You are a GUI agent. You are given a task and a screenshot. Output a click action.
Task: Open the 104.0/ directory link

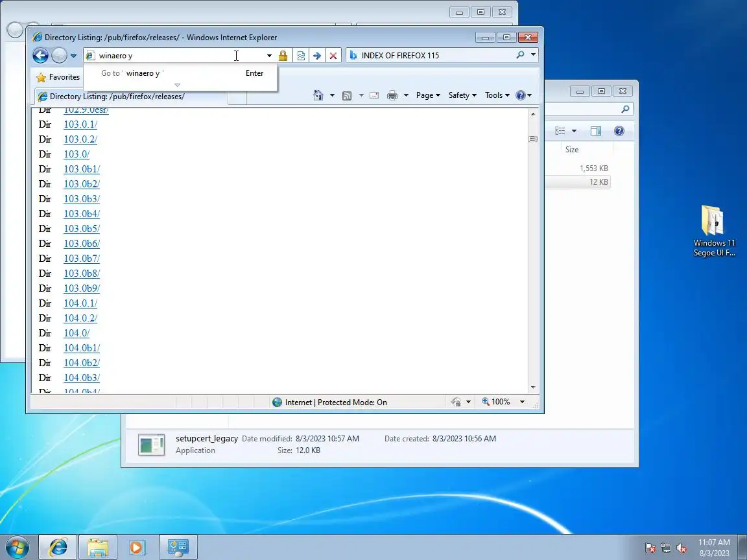(77, 333)
